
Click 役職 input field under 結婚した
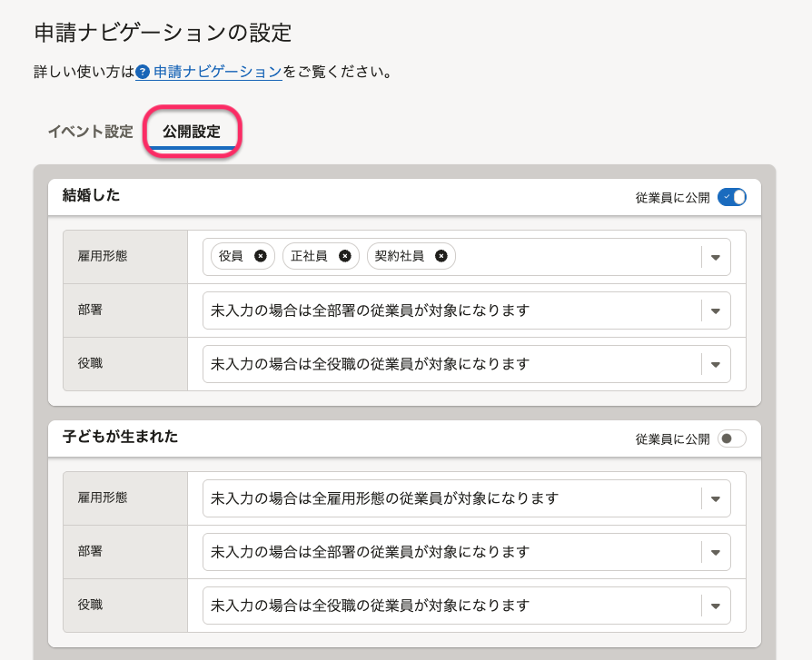click(x=450, y=364)
